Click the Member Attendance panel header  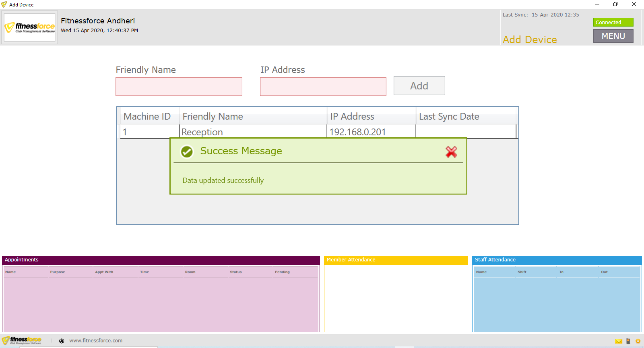[396, 260]
